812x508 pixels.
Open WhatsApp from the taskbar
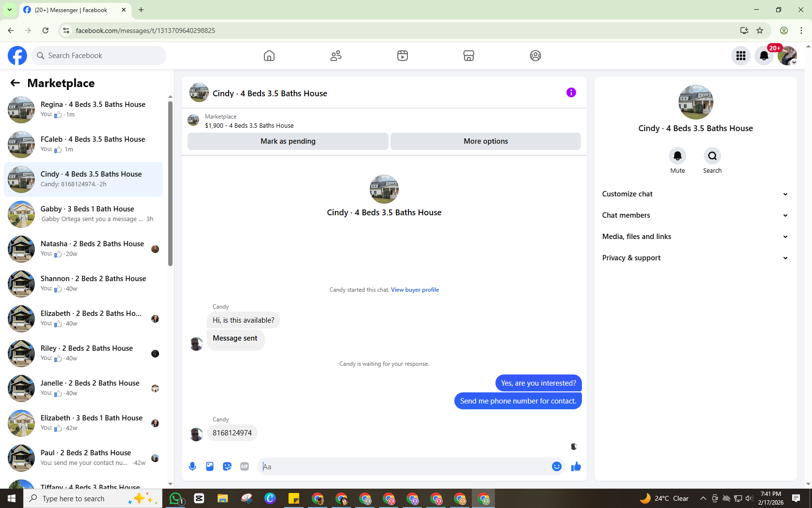(176, 498)
